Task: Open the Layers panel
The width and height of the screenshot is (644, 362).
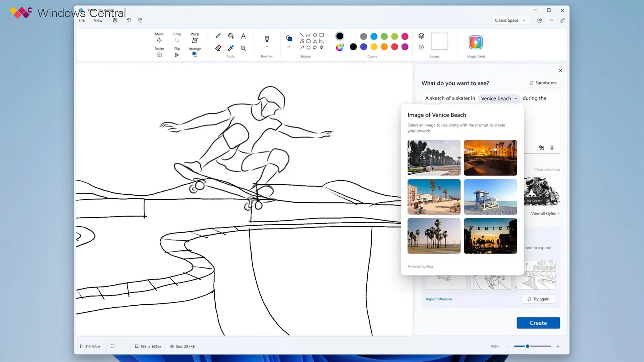Action: (421, 36)
